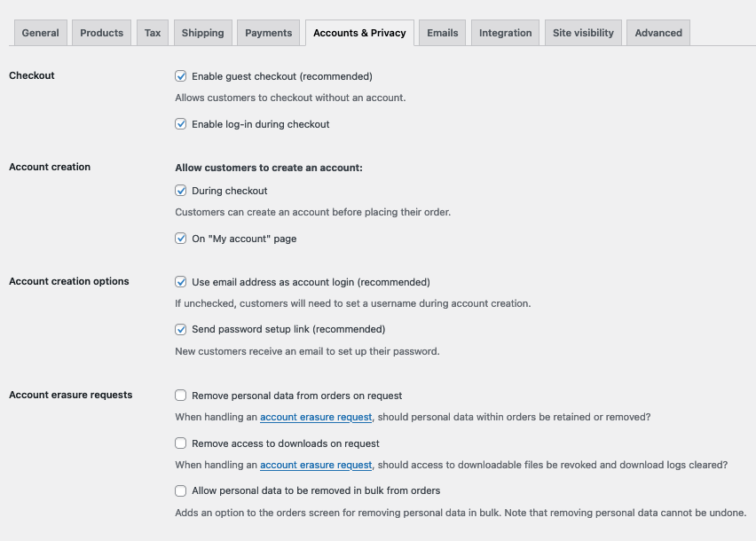Viewport: 756px width, 541px height.
Task: Check Remove access to downloads on request
Action: [180, 443]
